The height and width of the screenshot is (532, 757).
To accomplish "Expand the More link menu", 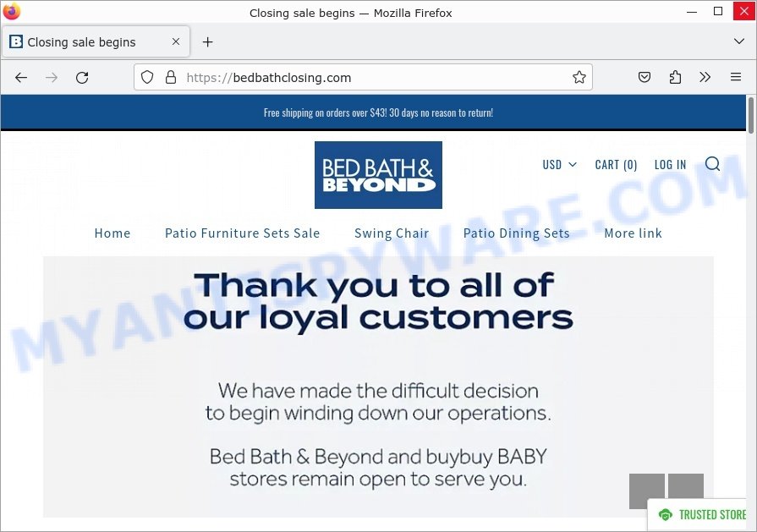I will [x=633, y=233].
